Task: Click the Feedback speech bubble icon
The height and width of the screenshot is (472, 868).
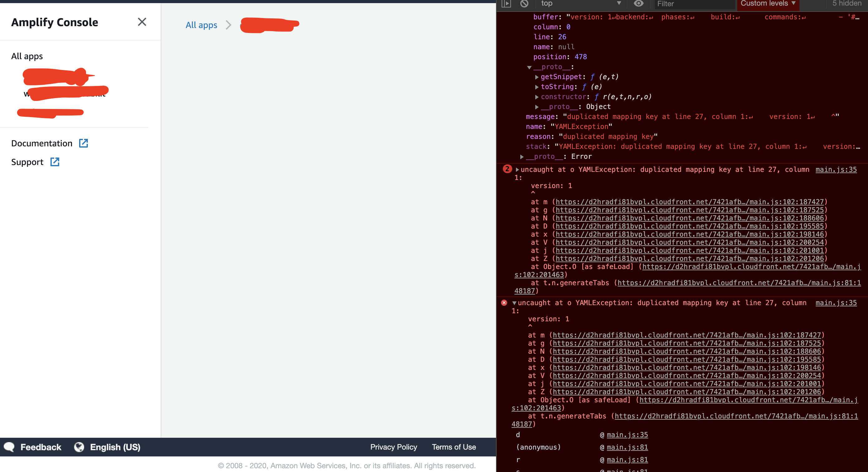Action: 9,447
